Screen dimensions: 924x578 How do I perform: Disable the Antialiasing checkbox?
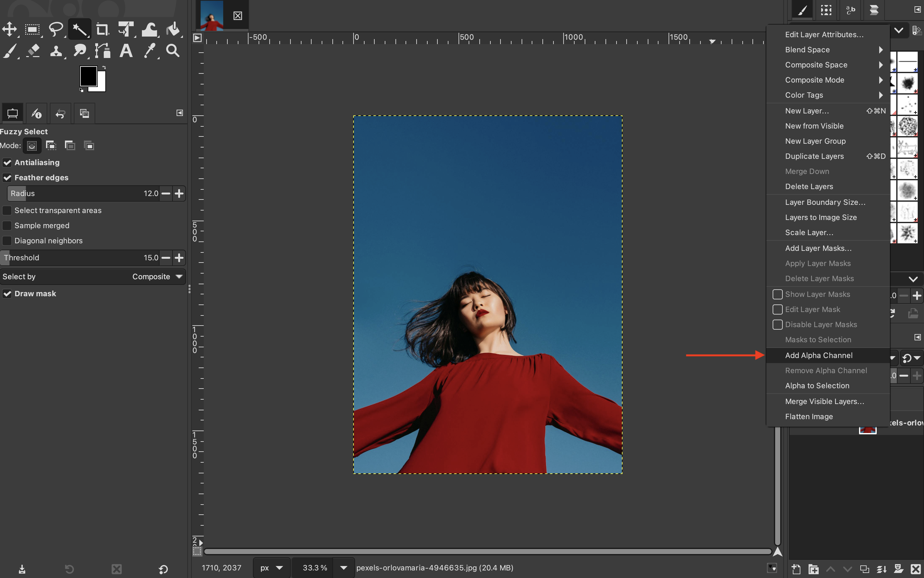tap(7, 163)
